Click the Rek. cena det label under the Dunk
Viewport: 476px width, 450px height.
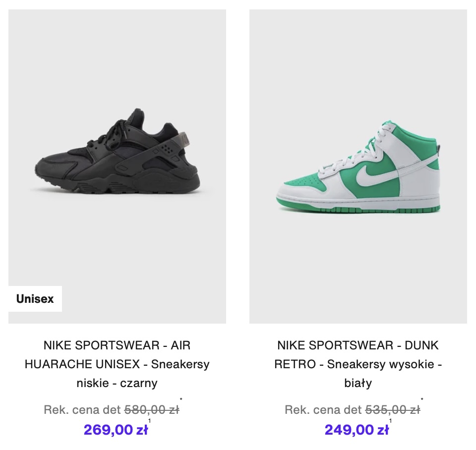323,410
